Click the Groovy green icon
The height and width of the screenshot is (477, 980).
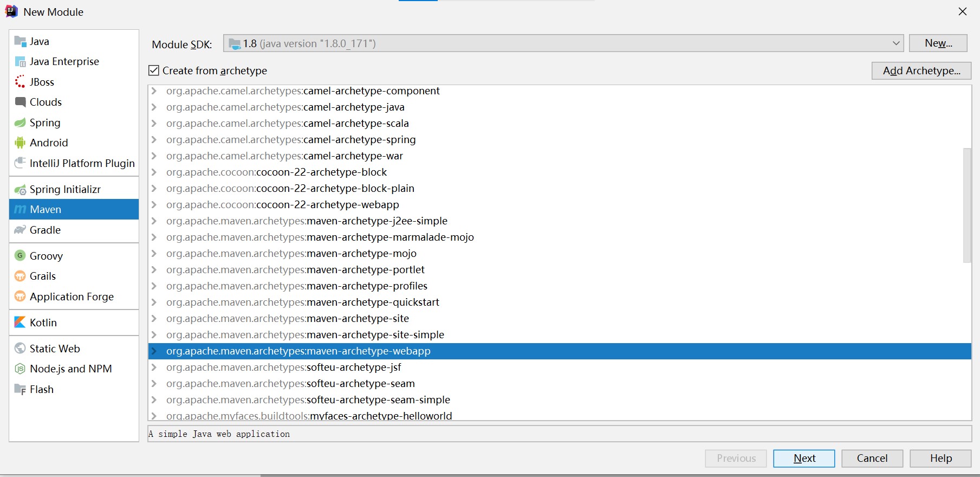click(x=20, y=255)
